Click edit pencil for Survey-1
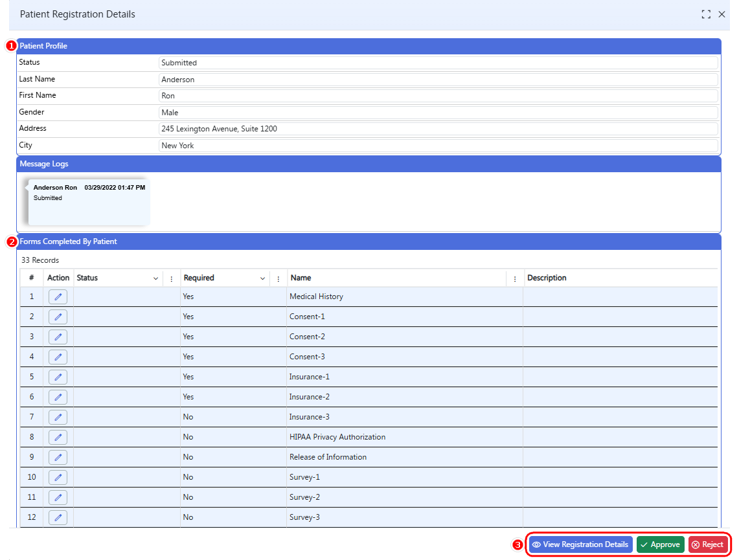Image resolution: width=739 pixels, height=560 pixels. click(58, 477)
